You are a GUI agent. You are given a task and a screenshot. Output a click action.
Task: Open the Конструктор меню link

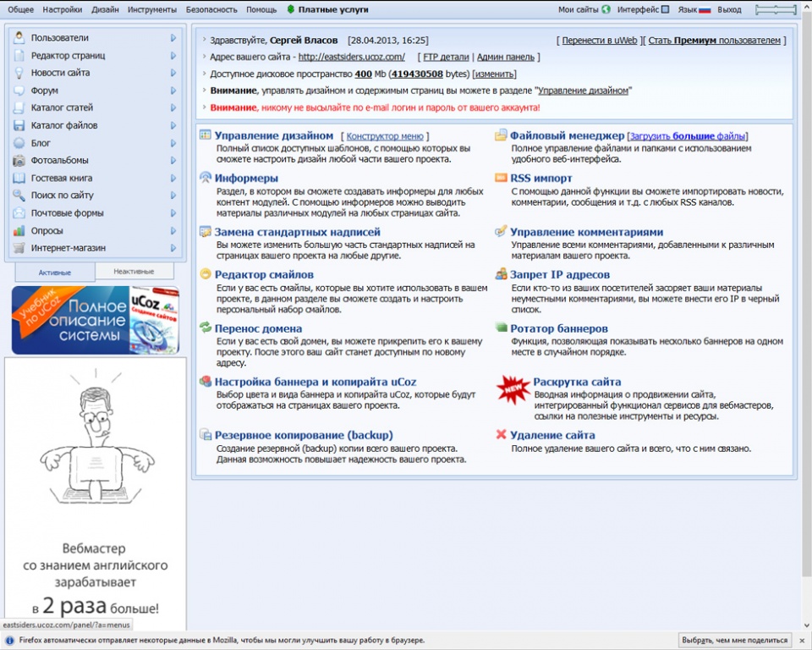pyautogui.click(x=385, y=136)
